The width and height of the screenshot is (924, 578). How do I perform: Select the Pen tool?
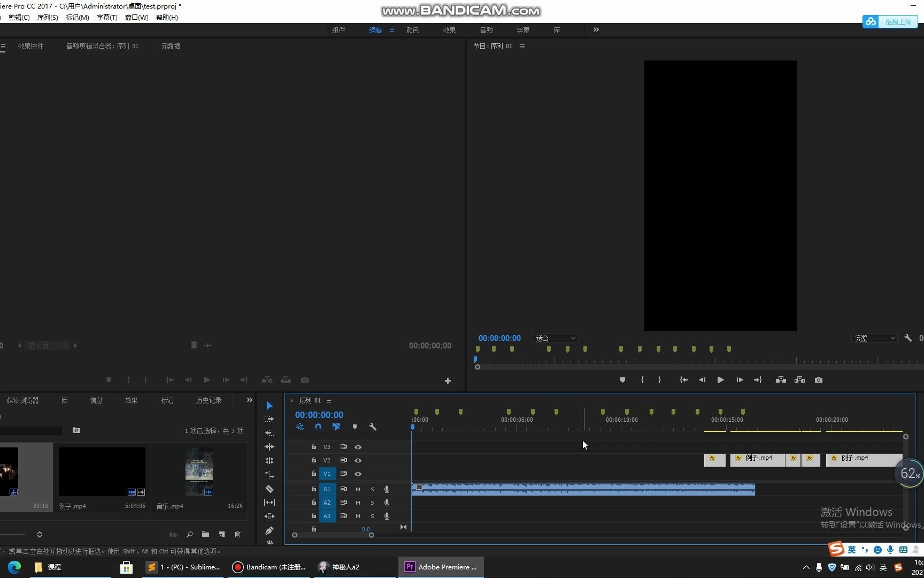tap(269, 530)
